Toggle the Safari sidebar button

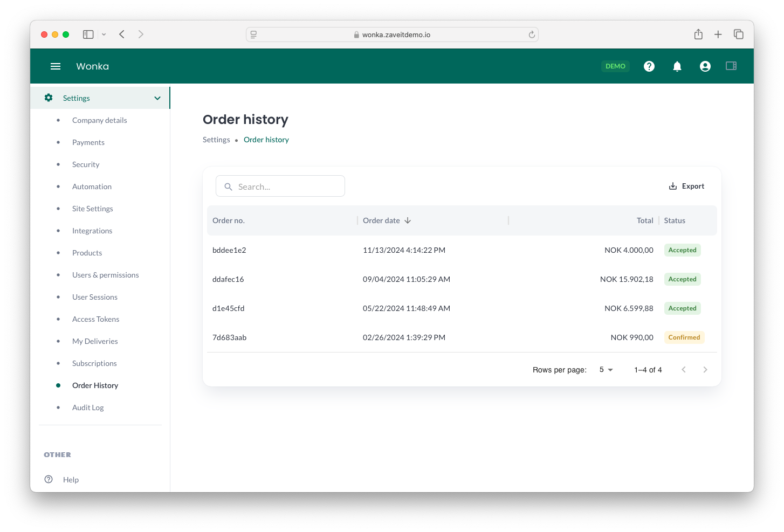point(88,34)
